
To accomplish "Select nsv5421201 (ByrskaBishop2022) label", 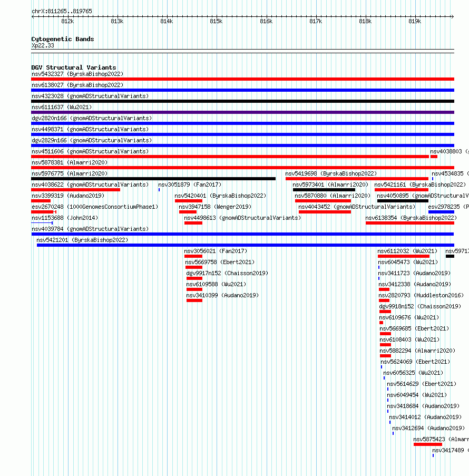I will [x=82, y=240].
